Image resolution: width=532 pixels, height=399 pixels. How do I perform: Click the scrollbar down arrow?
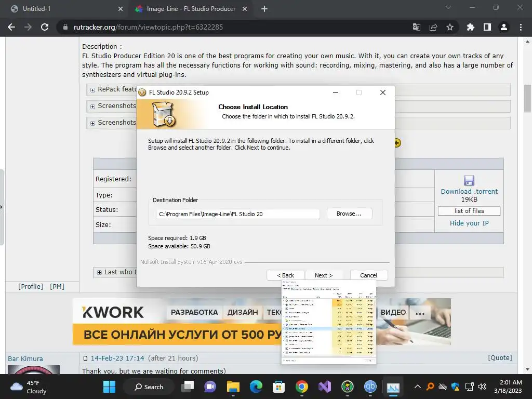click(x=527, y=369)
